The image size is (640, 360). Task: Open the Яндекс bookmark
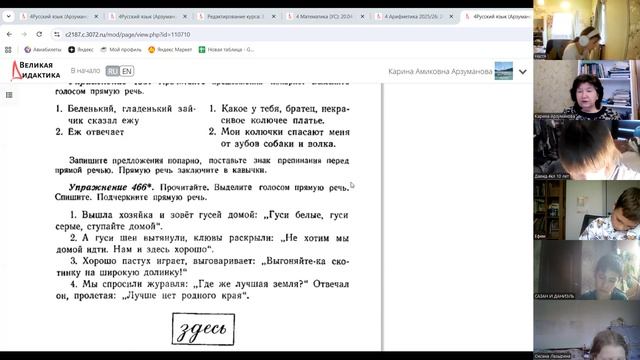[x=81, y=50]
